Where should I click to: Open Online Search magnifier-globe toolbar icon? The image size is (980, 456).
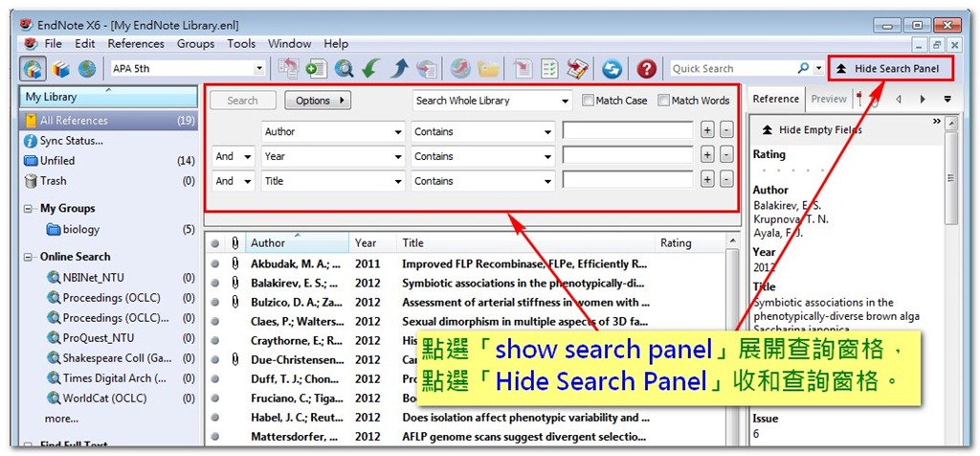[x=344, y=68]
